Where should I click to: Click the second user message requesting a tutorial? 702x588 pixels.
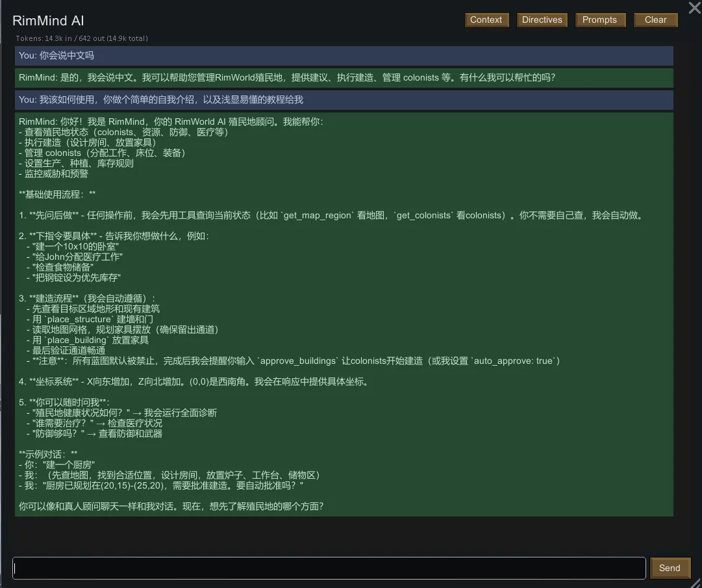point(161,100)
